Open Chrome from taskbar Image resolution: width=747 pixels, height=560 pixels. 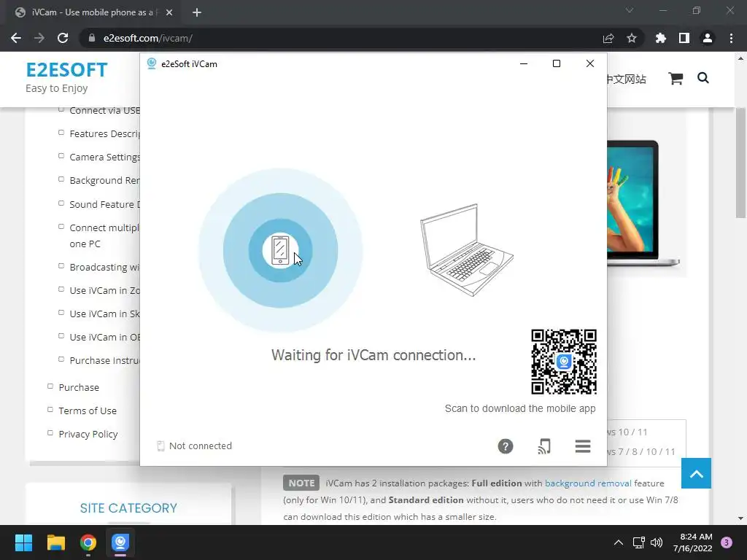[x=88, y=542]
